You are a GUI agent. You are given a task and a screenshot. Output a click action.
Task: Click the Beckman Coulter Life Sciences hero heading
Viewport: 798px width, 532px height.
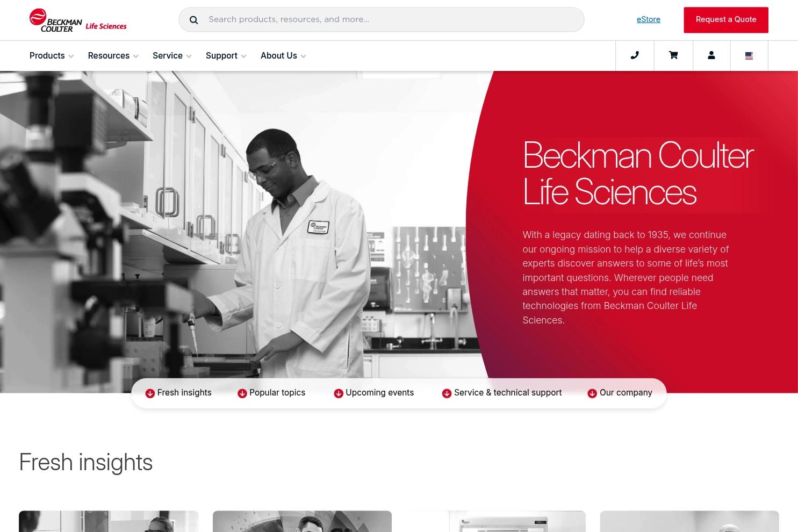click(638, 174)
